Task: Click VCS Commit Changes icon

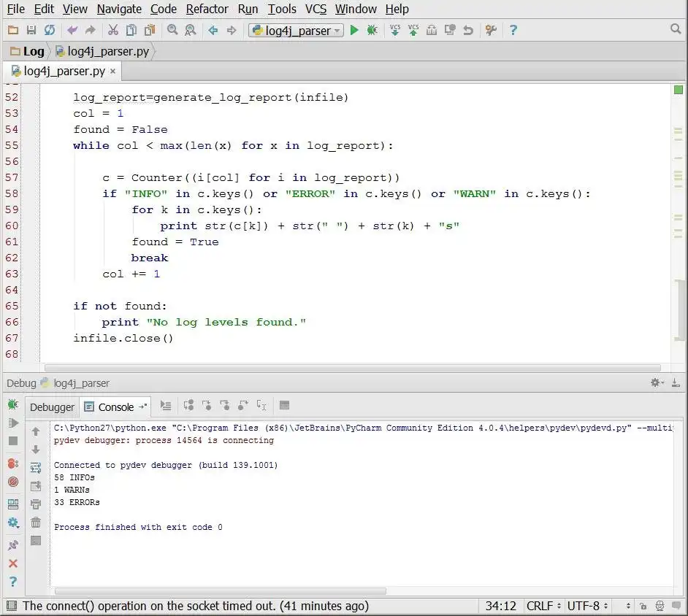Action: (413, 30)
